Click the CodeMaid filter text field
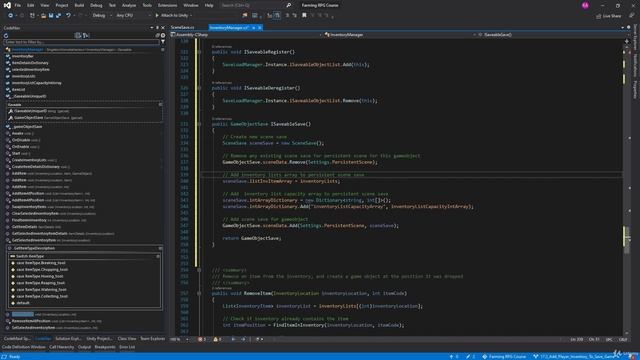 pos(81,42)
